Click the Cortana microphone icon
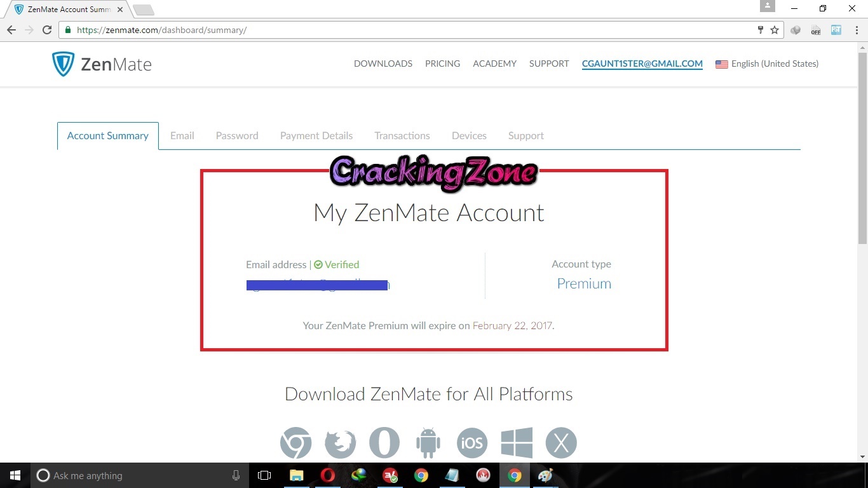The image size is (868, 488). tap(236, 475)
